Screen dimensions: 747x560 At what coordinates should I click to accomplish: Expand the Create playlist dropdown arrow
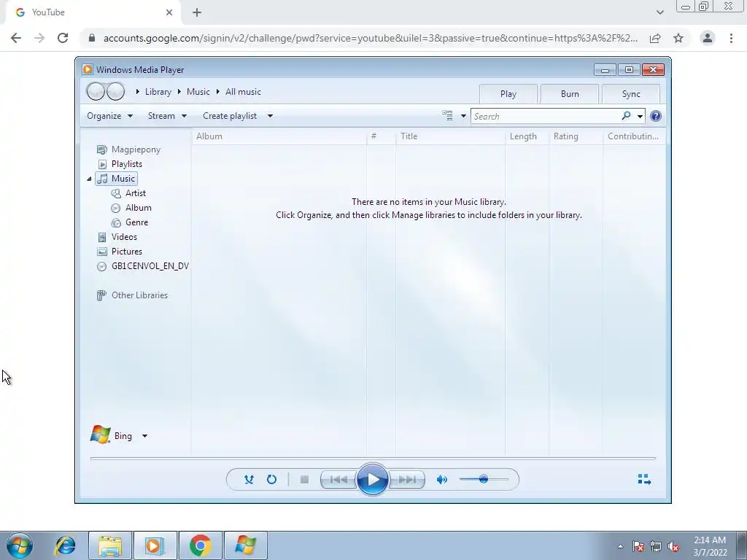[x=270, y=116]
